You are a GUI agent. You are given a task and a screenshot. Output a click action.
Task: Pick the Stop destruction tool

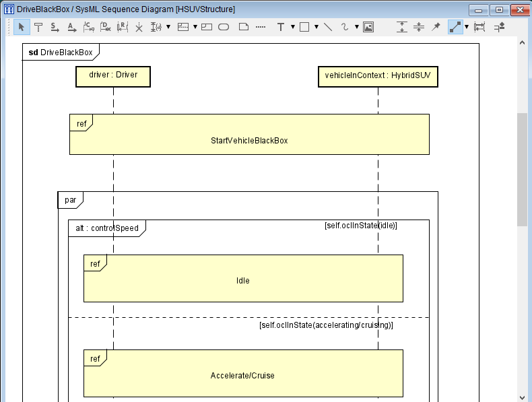click(x=139, y=27)
